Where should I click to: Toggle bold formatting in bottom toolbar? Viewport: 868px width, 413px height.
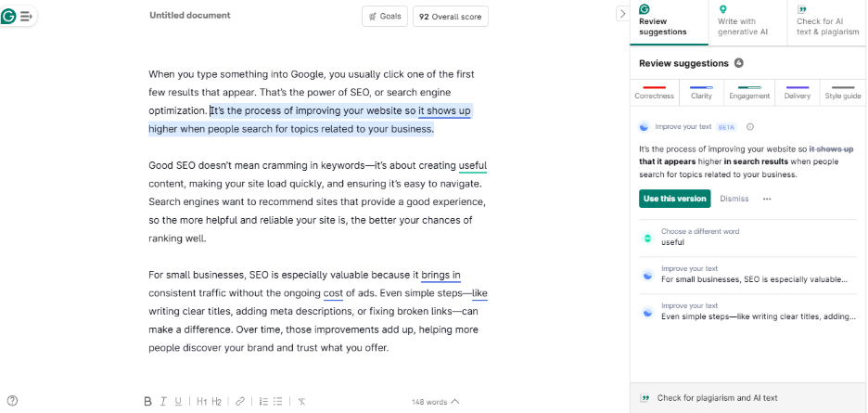147,402
